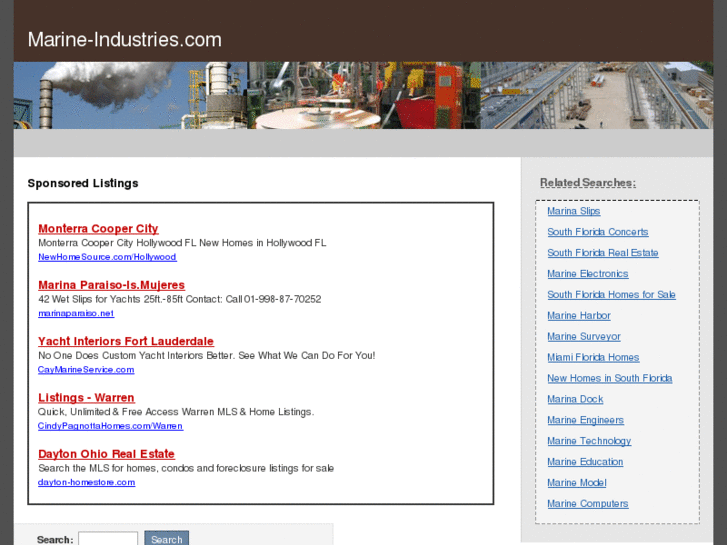The width and height of the screenshot is (727, 545).
Task: Click the Sponsored Listings heading
Action: pyautogui.click(x=83, y=183)
